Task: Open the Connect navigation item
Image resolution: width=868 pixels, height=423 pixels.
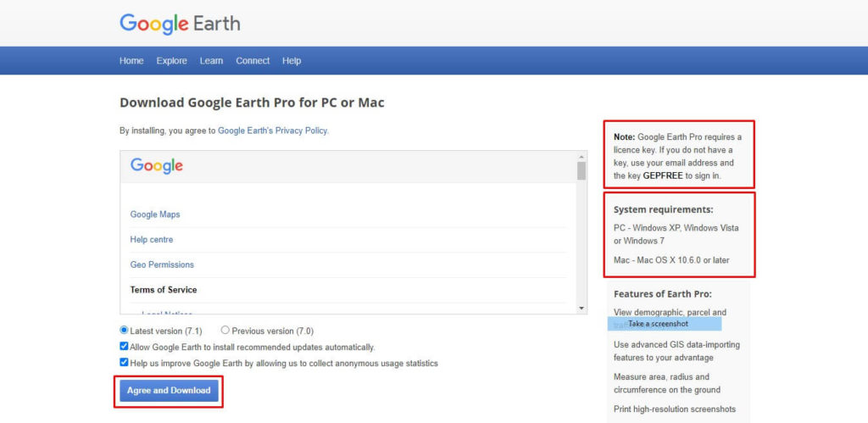Action: pos(253,61)
